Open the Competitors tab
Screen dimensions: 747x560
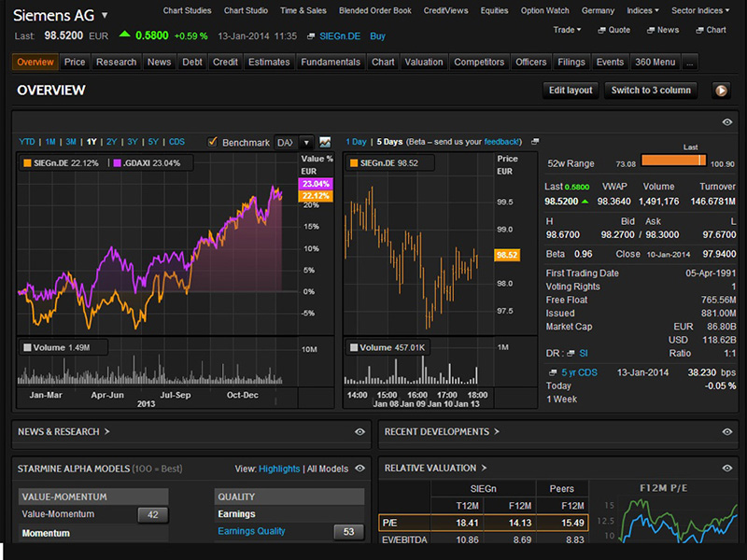(479, 63)
